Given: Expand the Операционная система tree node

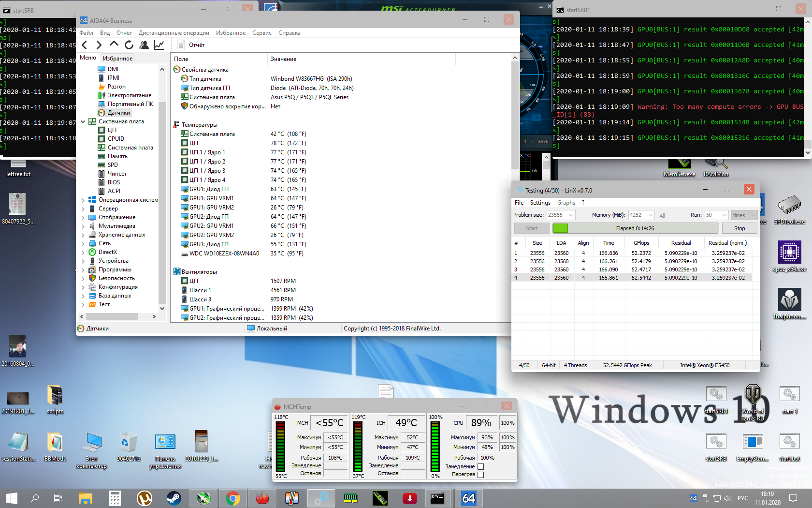Looking at the screenshot, I should (x=83, y=200).
